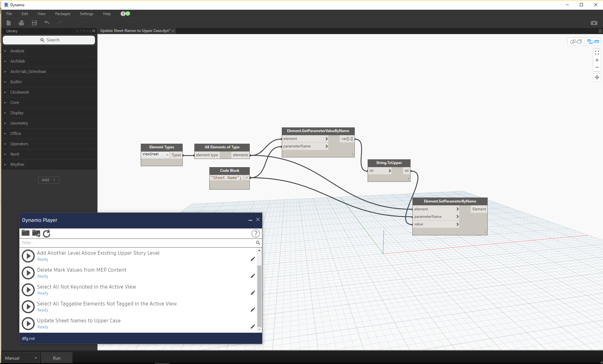The width and height of the screenshot is (603, 364).
Task: Expand the Operators library category
Action: pyautogui.click(x=49, y=144)
